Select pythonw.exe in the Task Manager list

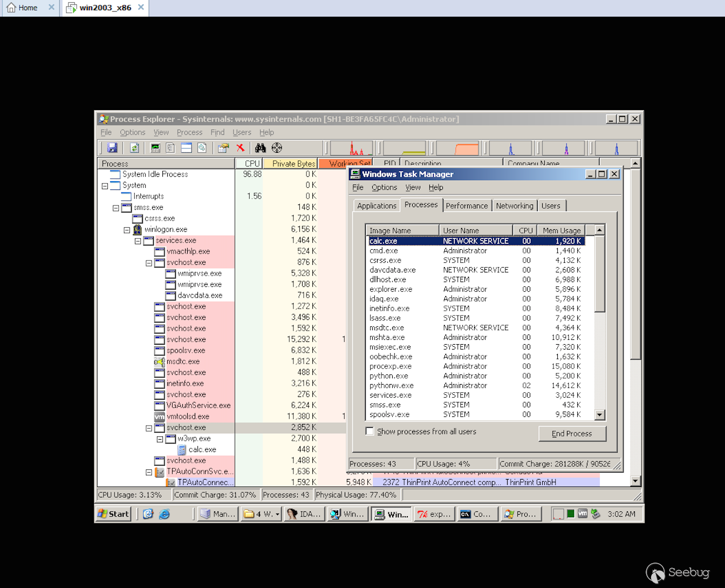[x=391, y=386]
